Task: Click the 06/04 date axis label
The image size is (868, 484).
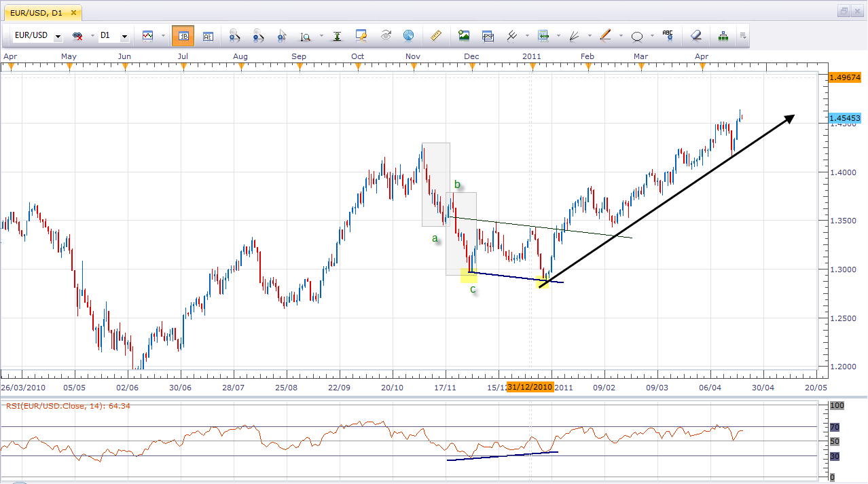Action: point(710,387)
